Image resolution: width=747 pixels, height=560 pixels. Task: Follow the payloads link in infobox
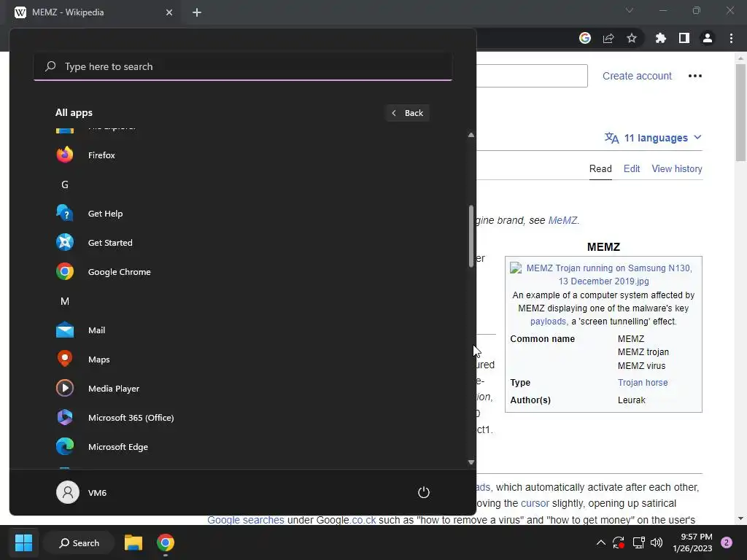(549, 322)
